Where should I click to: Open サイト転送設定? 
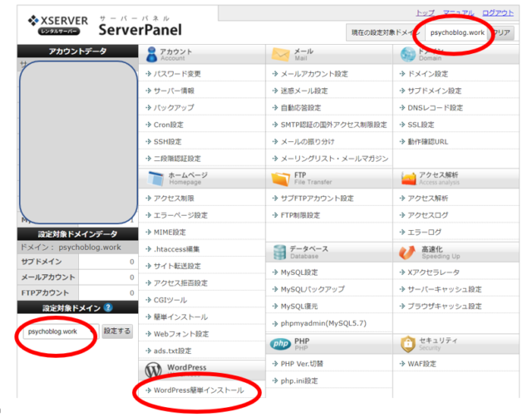coord(177,266)
